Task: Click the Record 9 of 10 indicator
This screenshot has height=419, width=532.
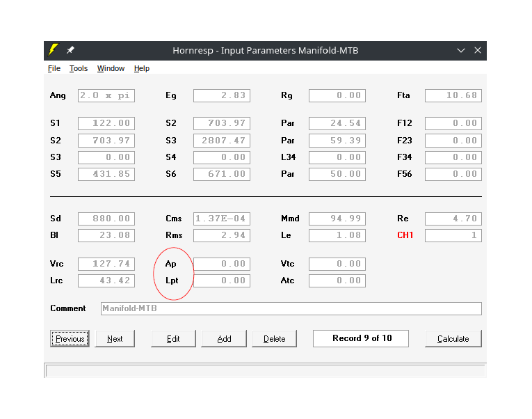Action: click(x=361, y=338)
